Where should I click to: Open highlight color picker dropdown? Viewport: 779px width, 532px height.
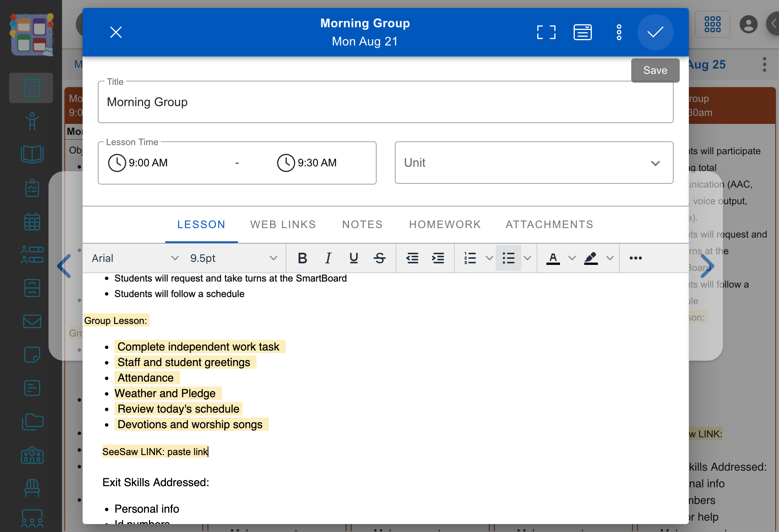click(610, 258)
